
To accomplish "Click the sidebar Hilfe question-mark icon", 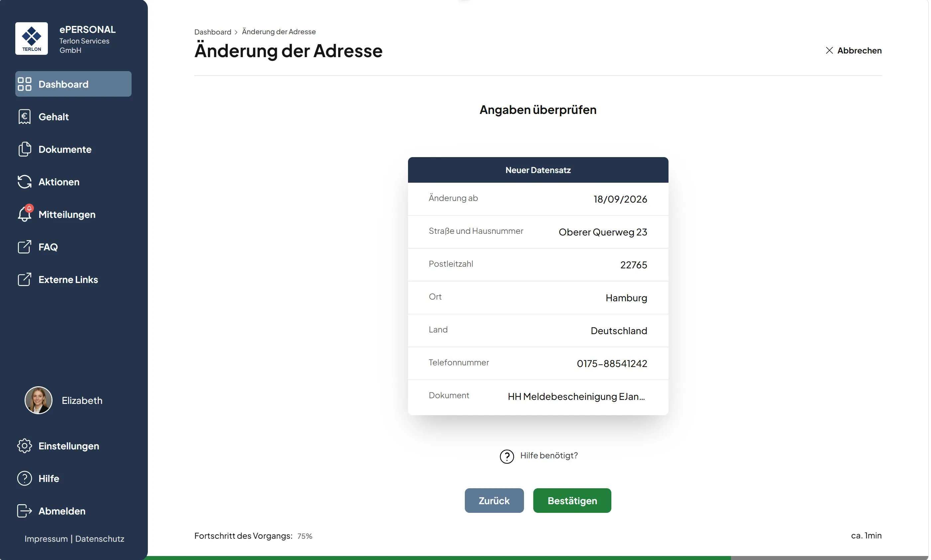I will (25, 478).
